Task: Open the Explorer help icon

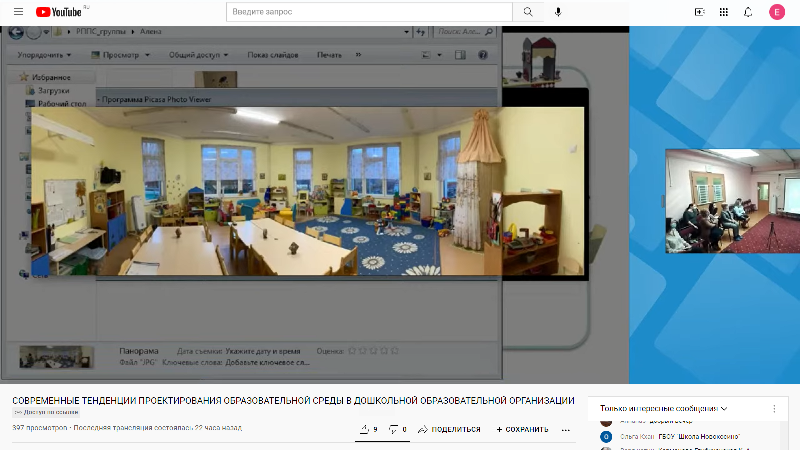Action: (483, 55)
